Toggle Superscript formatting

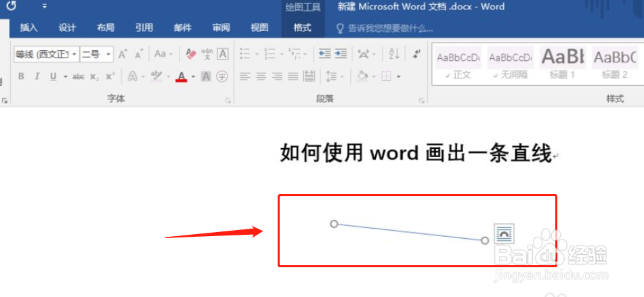110,76
